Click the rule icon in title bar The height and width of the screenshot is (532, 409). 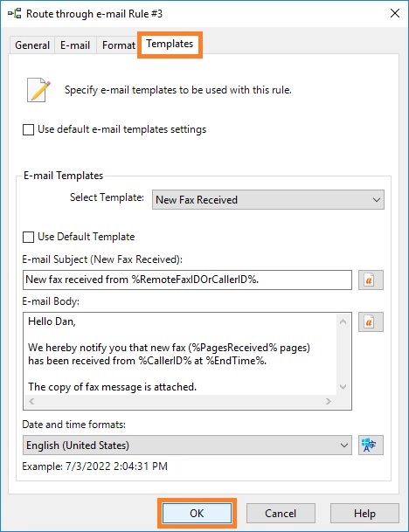coord(15,14)
